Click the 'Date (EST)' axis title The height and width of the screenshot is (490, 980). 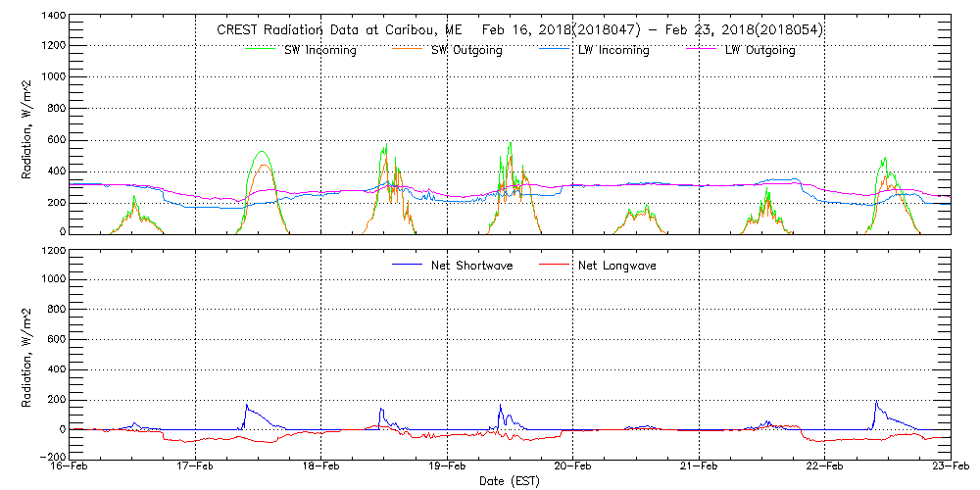point(511,481)
